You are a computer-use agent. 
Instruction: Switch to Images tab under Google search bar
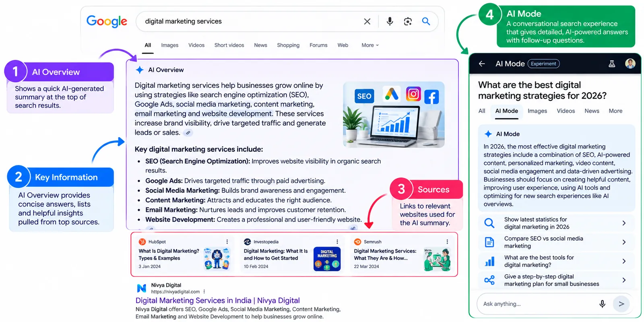(169, 45)
